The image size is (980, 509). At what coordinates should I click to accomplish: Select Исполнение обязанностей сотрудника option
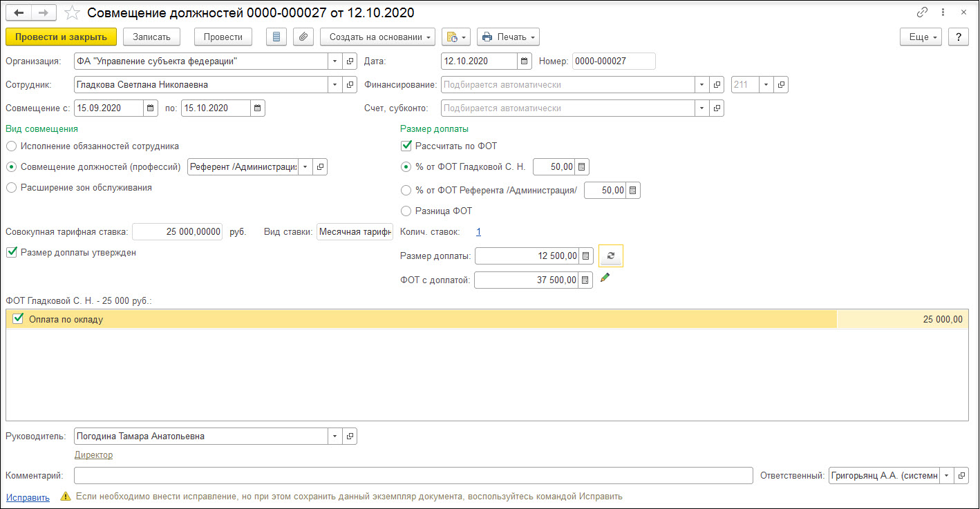(11, 146)
